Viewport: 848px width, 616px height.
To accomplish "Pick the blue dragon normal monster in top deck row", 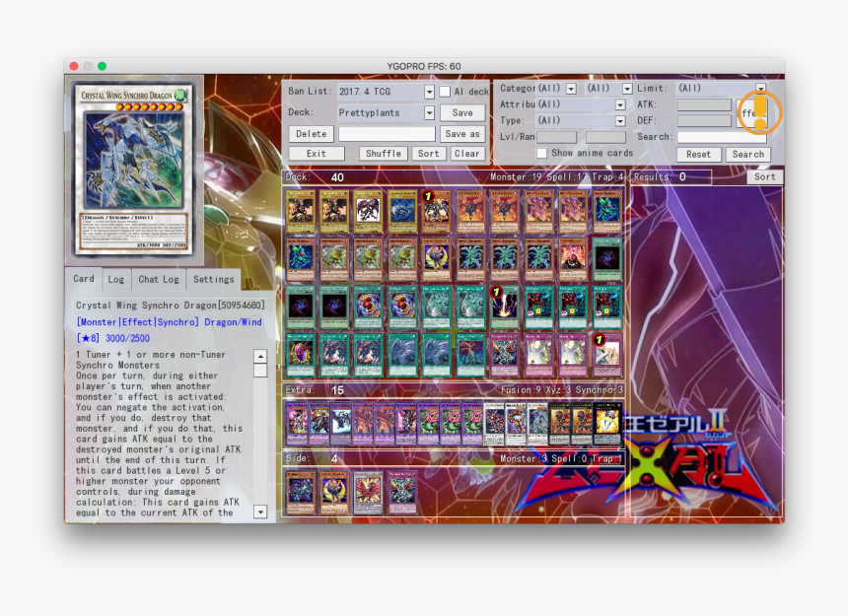I will 402,211.
